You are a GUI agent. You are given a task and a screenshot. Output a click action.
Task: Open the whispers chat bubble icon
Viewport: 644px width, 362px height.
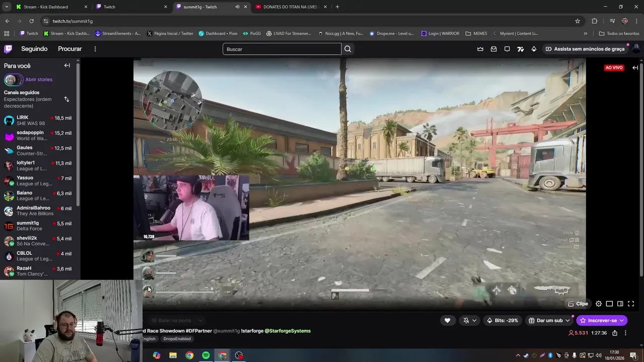click(x=507, y=49)
